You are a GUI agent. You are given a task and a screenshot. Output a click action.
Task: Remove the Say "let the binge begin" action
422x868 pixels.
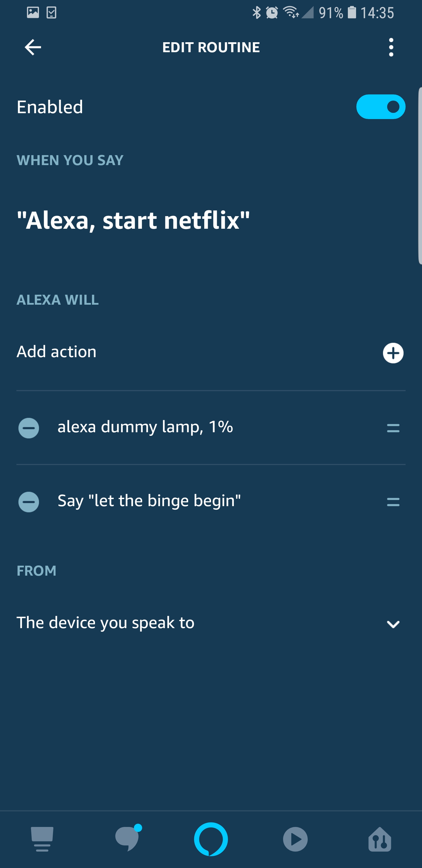[x=29, y=502]
